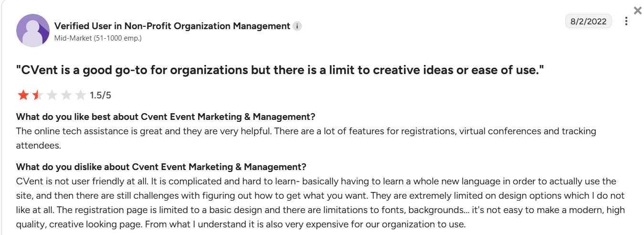Image resolution: width=644 pixels, height=235 pixels.
Task: Click the 1.5/5 rating score text
Action: point(100,95)
